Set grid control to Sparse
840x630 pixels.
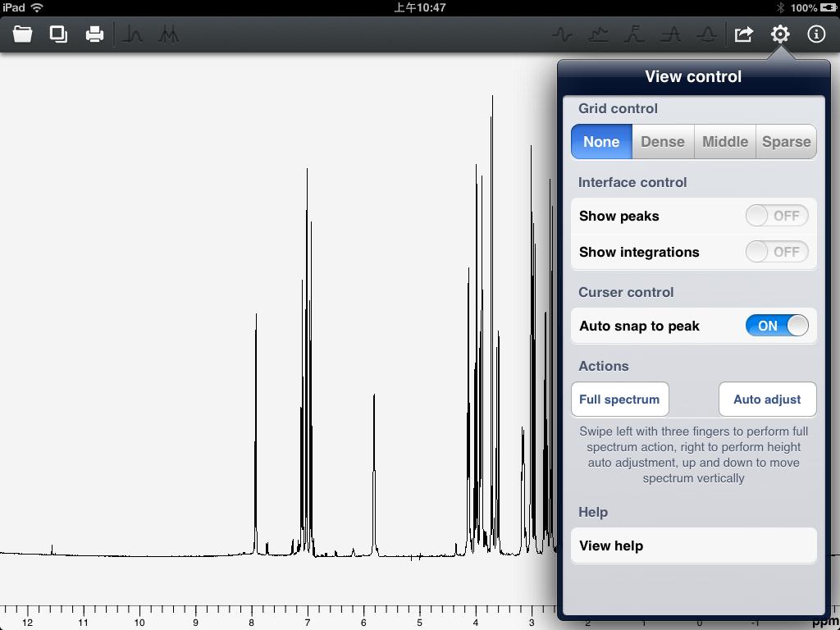tap(786, 141)
